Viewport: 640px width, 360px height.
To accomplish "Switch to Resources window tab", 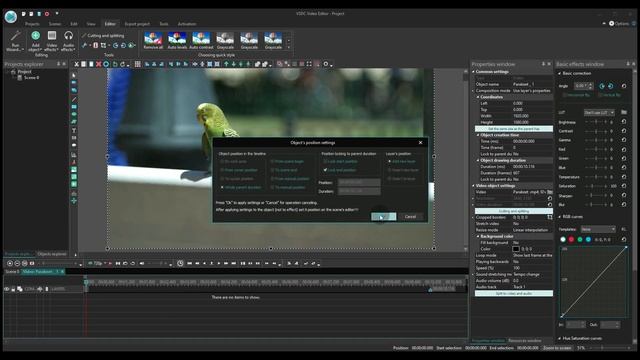I will tap(525, 340).
